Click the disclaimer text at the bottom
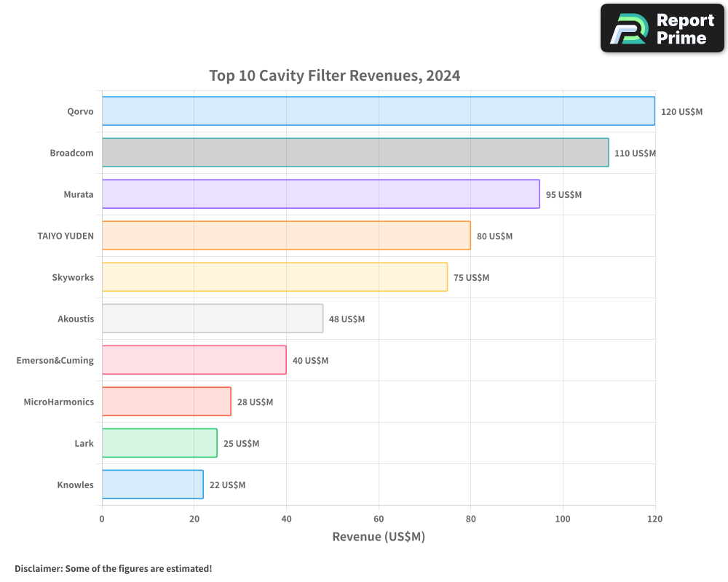The image size is (728, 582). [x=113, y=569]
